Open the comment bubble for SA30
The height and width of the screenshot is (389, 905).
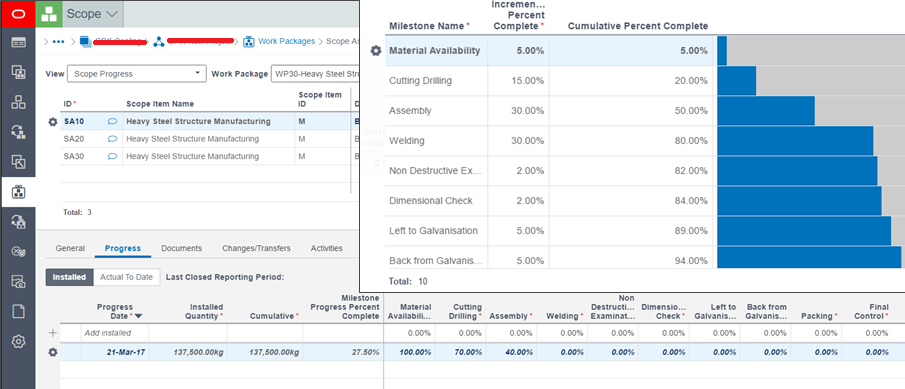(x=113, y=156)
